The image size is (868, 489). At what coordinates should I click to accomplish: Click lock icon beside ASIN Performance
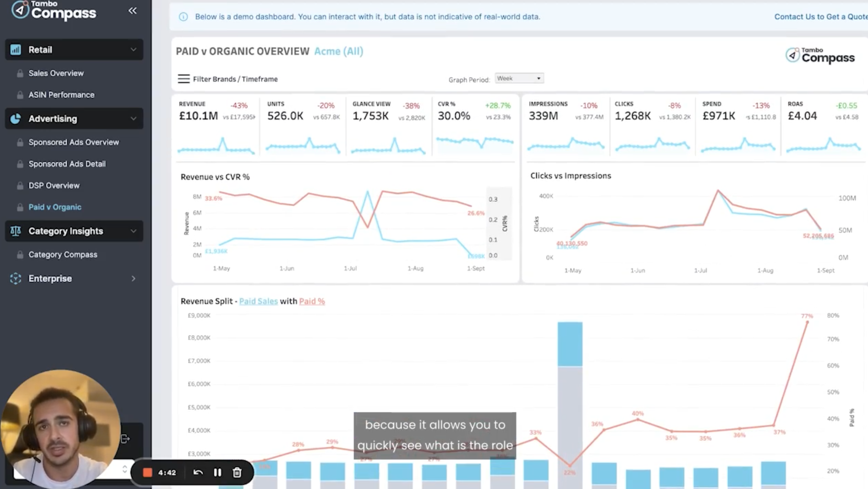pyautogui.click(x=20, y=95)
